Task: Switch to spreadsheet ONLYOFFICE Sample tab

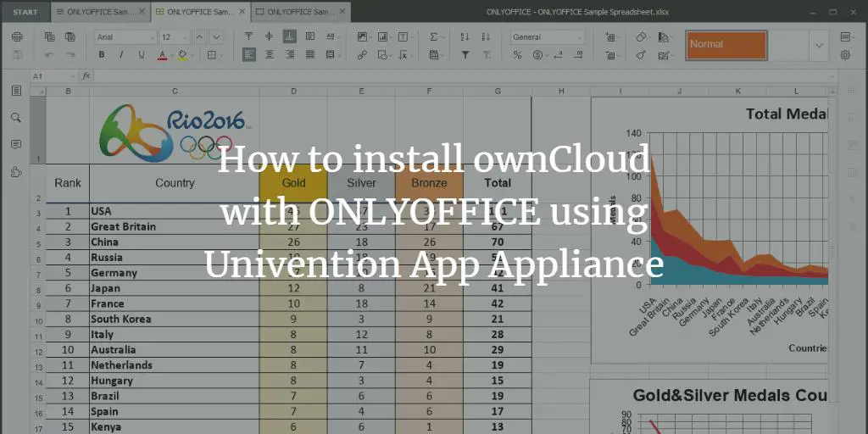Action: 200,12
